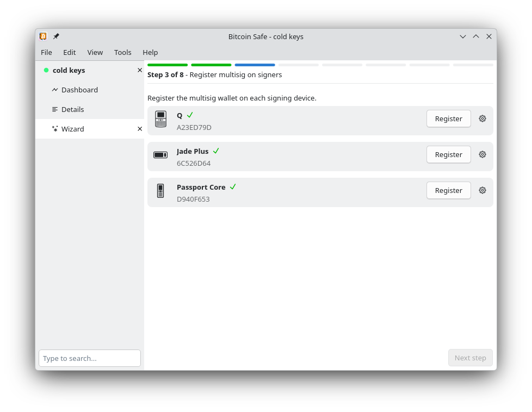Select the cold keys wallet entry
Viewport: 532px width, 412px height.
pyautogui.click(x=90, y=70)
